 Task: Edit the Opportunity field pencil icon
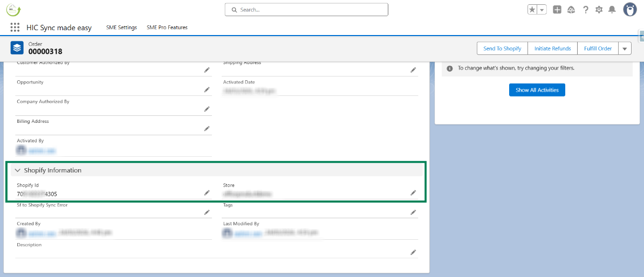pos(207,89)
